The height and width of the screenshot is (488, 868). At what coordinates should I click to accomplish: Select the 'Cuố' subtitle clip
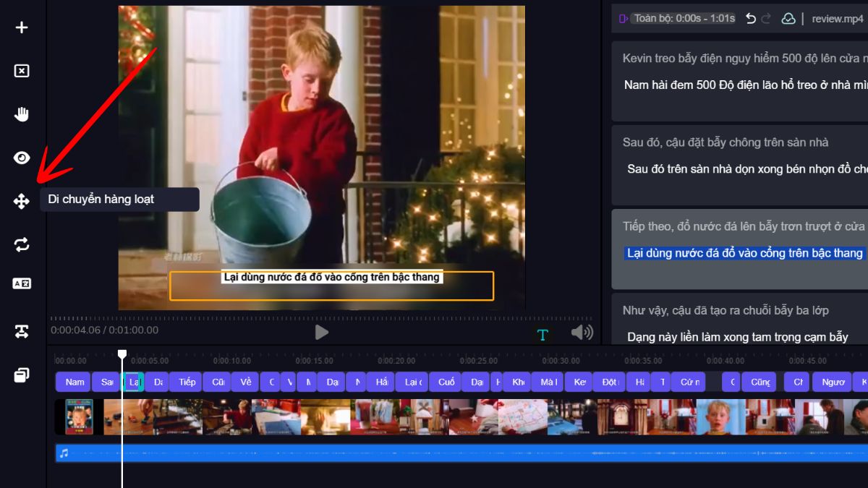(446, 382)
